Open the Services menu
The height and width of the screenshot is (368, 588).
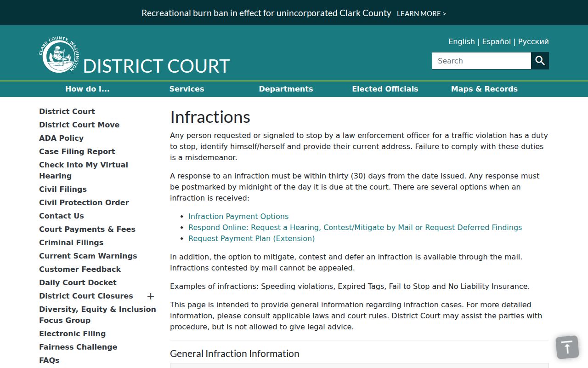tap(187, 89)
